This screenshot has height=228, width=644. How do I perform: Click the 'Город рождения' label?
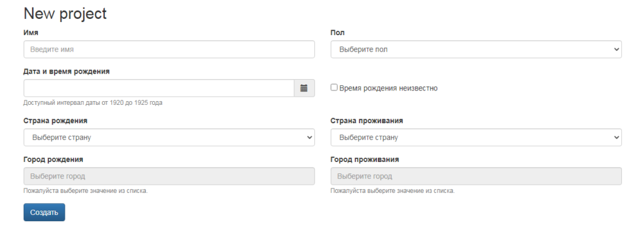coord(53,160)
